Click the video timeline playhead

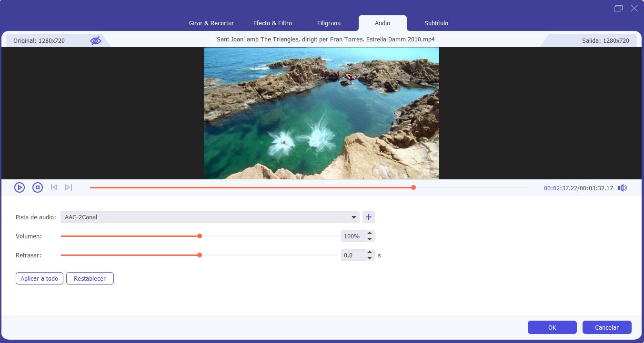tap(413, 187)
